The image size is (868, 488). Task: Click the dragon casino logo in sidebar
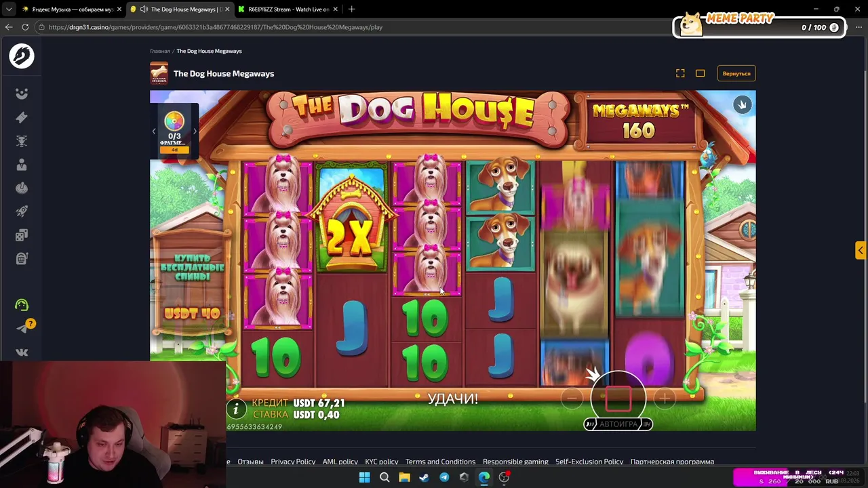point(22,56)
